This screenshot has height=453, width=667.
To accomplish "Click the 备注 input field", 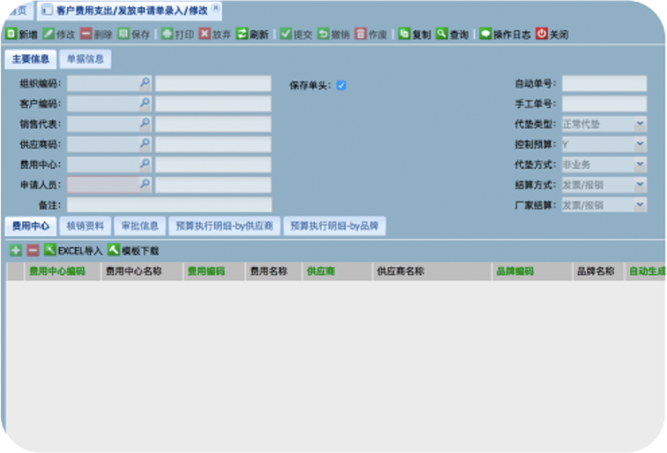I will coord(168,205).
